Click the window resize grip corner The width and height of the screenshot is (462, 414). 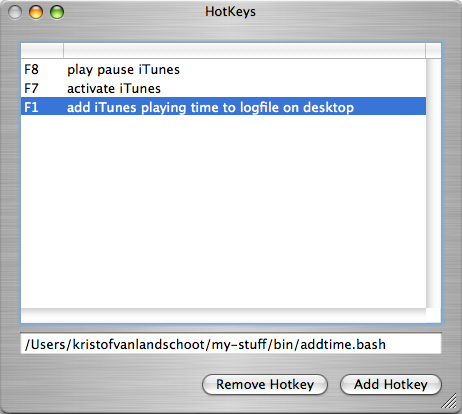pos(449,401)
